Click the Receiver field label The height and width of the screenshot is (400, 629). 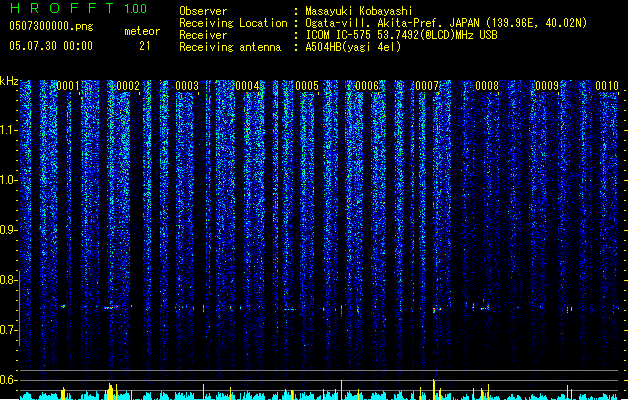pyautogui.click(x=203, y=35)
